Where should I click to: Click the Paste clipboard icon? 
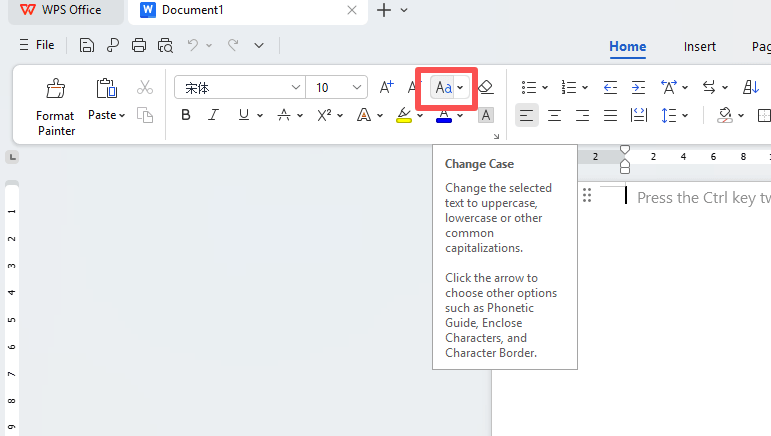point(106,89)
